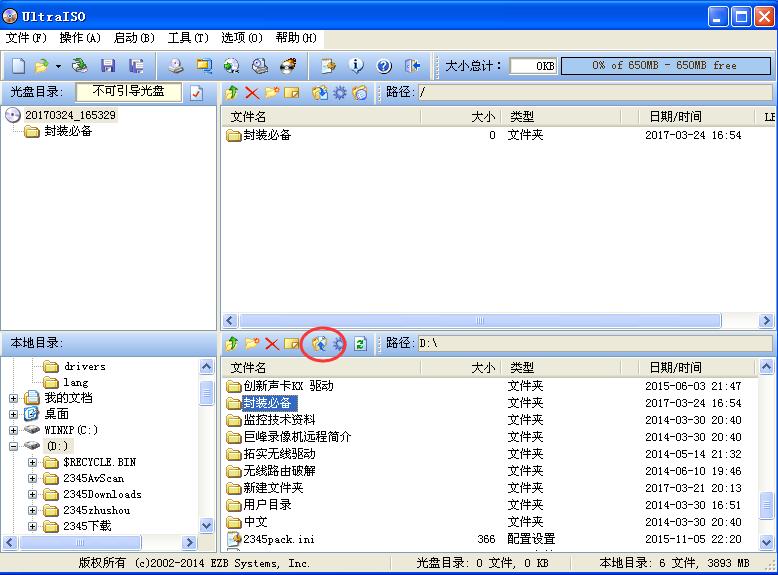This screenshot has height=575, width=778.
Task: Rename item using the disc pane rename icon
Action: [292, 92]
